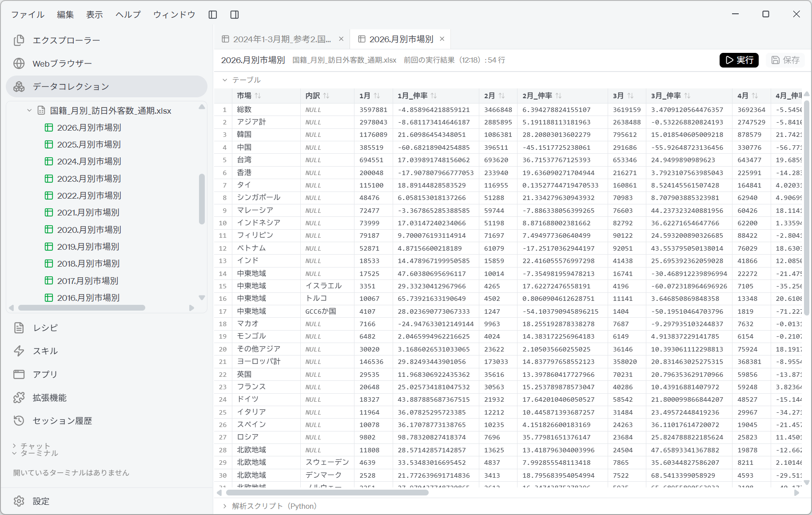Image resolution: width=812 pixels, height=515 pixels.
Task: Sort by the 2月 column sort icon
Action: click(502, 96)
